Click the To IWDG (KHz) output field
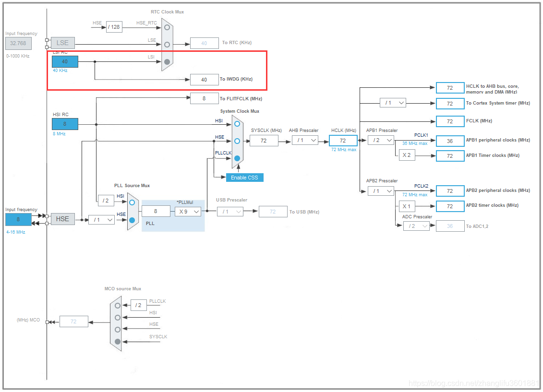 pyautogui.click(x=205, y=80)
